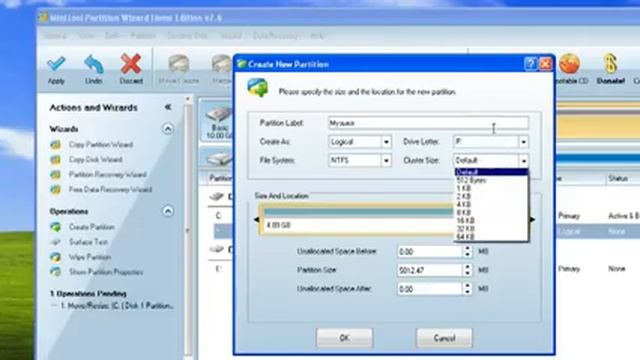Select 1 KB cluster size
The height and width of the screenshot is (360, 640).
pos(491,188)
